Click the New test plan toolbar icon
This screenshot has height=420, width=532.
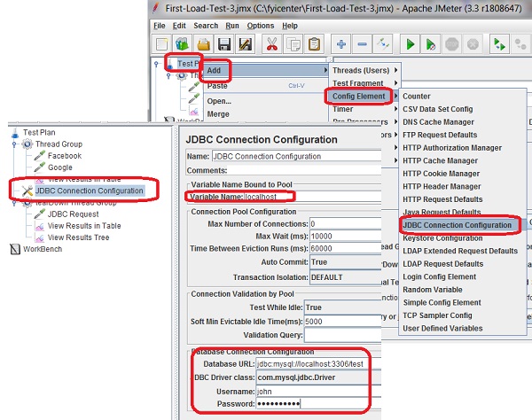click(x=162, y=44)
